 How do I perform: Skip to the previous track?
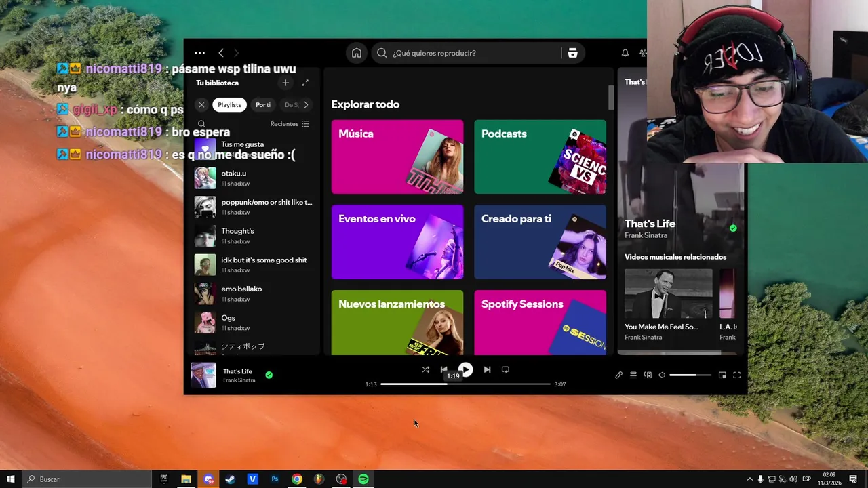[x=443, y=369]
